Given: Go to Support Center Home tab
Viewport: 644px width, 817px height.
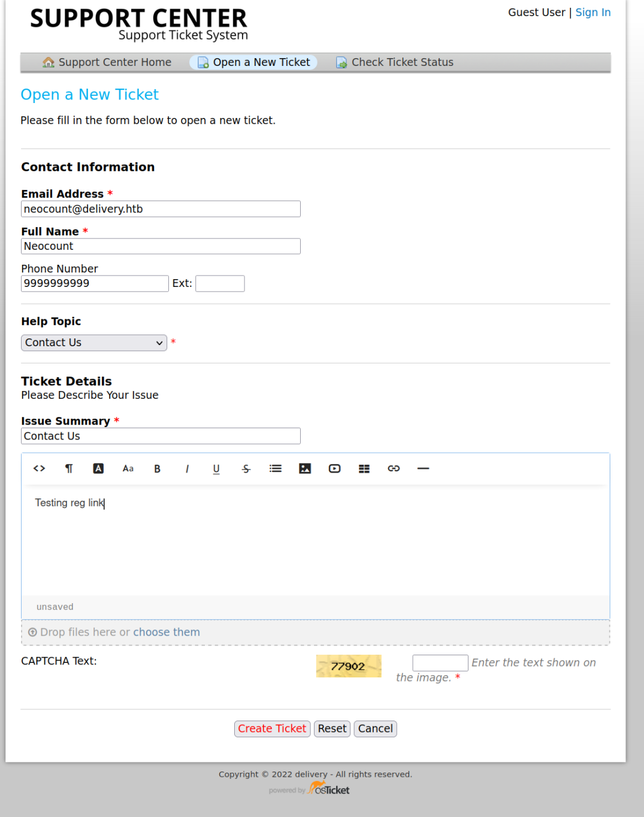Looking at the screenshot, I should (107, 62).
